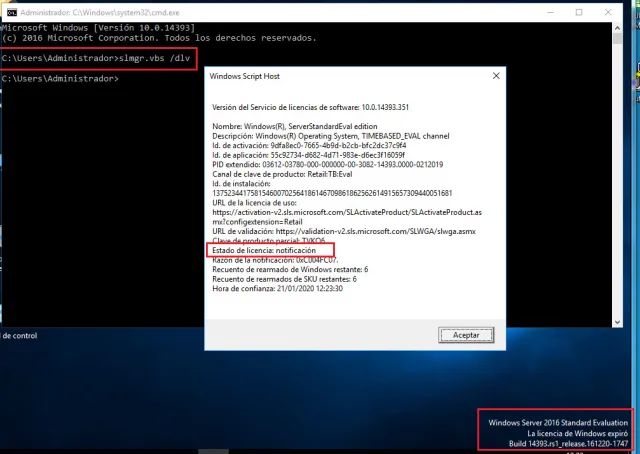This screenshot has height=454, width=640.
Task: Click the 'Windows Script Host' dialog title
Action: click(x=244, y=76)
